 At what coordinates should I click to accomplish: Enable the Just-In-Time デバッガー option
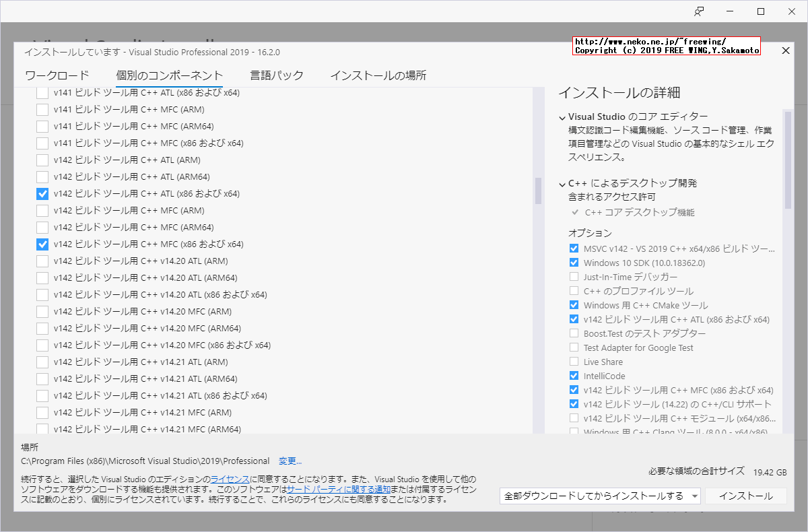[x=574, y=277]
